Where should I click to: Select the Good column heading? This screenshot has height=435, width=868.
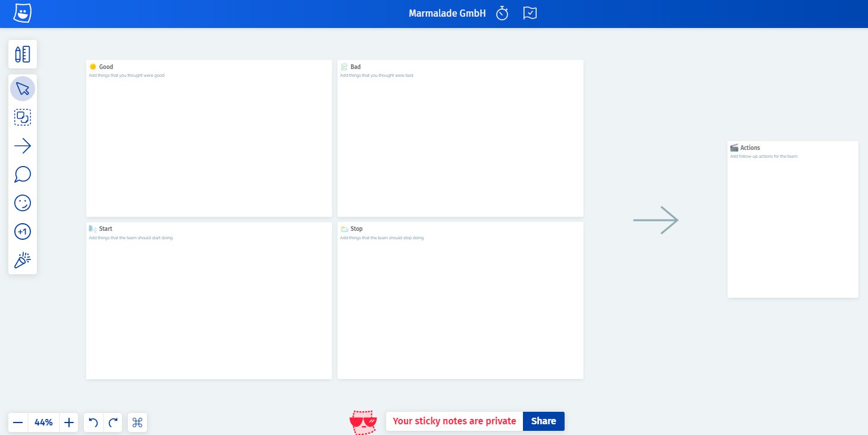106,67
